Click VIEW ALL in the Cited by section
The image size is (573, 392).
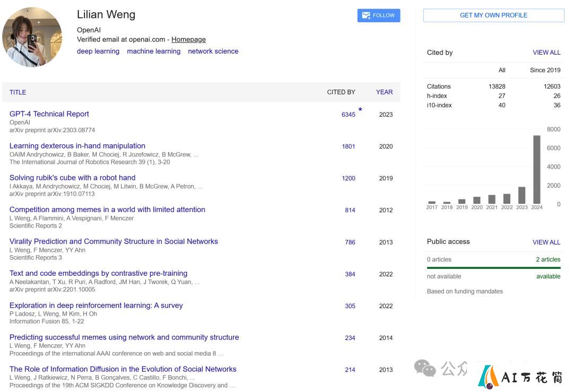click(x=546, y=53)
